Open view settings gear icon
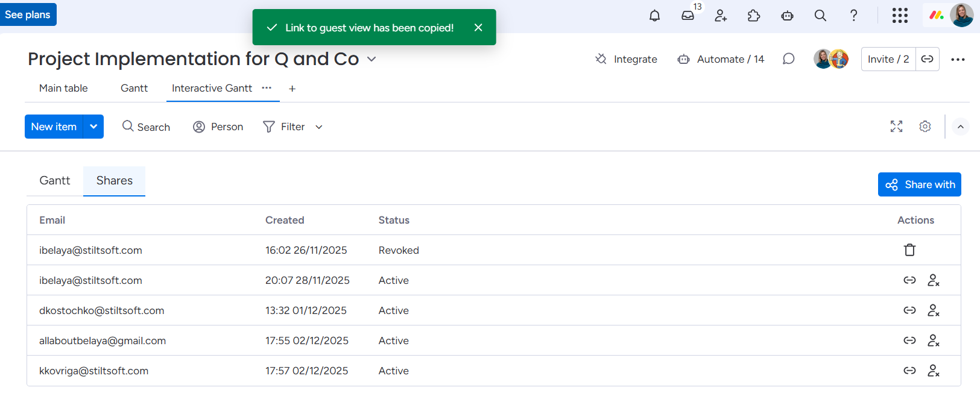This screenshot has height=396, width=980. [925, 127]
